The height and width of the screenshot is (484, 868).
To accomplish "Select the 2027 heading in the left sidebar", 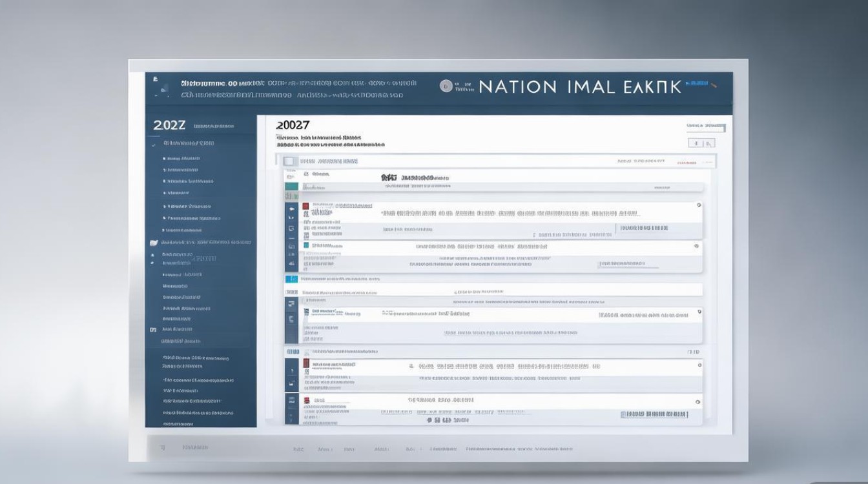I will [x=169, y=126].
